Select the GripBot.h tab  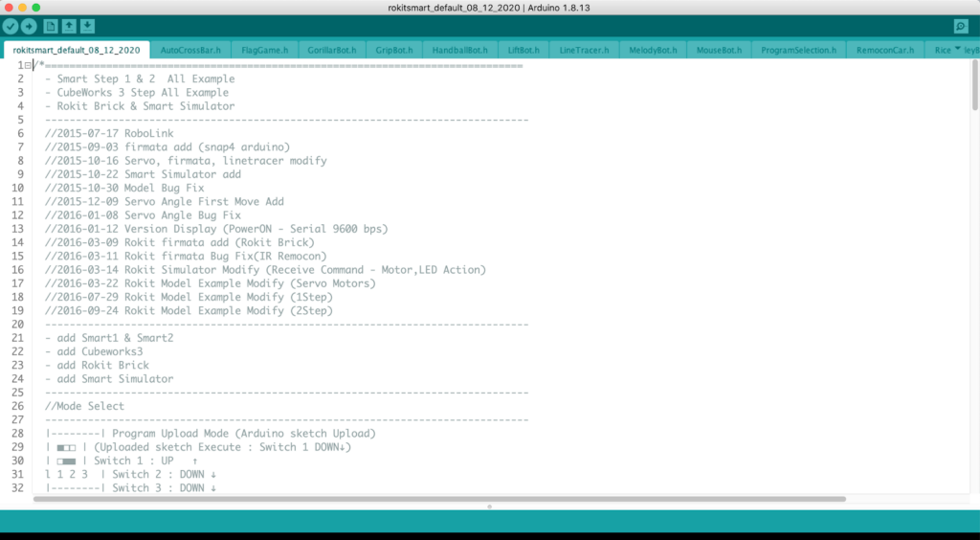394,50
